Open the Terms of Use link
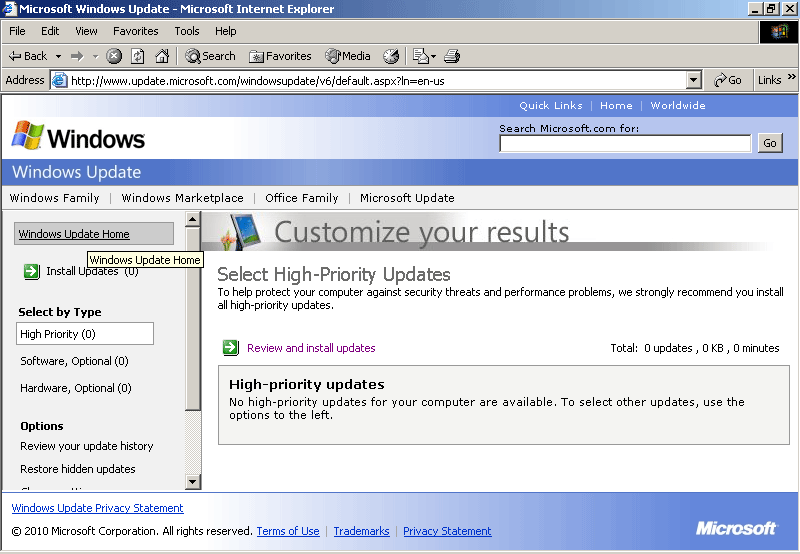The width and height of the screenshot is (800, 554). [x=288, y=531]
